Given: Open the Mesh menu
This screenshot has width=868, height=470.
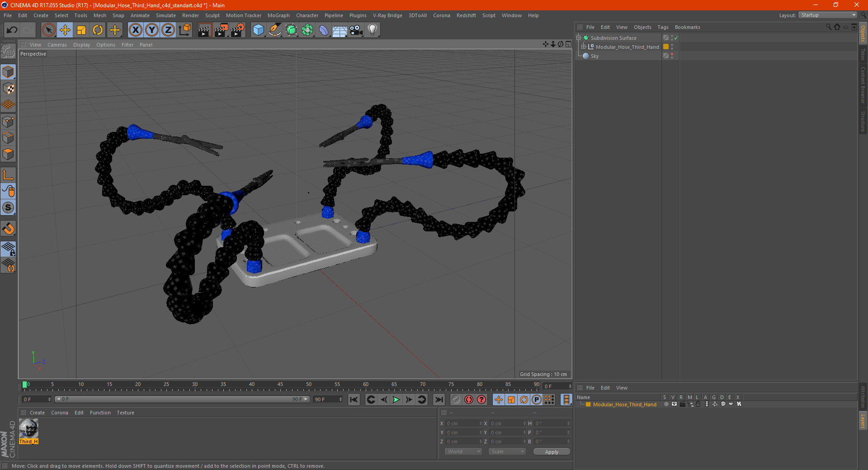Looking at the screenshot, I should [x=99, y=15].
